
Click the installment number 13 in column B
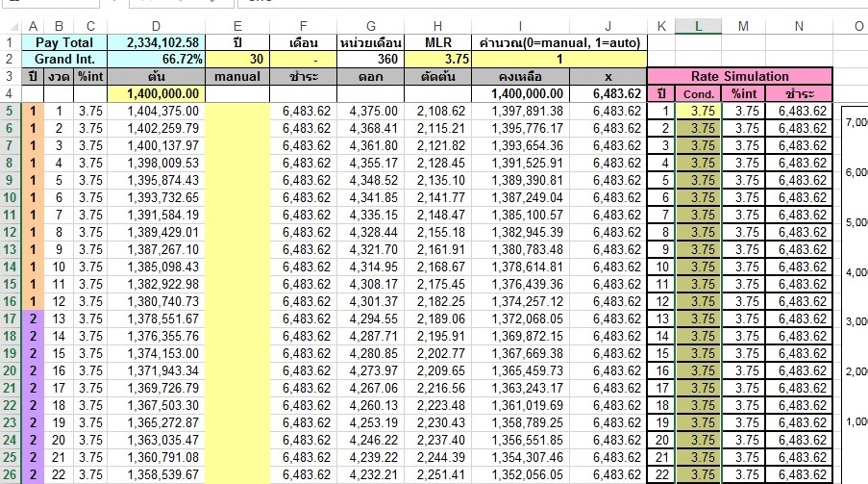pyautogui.click(x=59, y=318)
